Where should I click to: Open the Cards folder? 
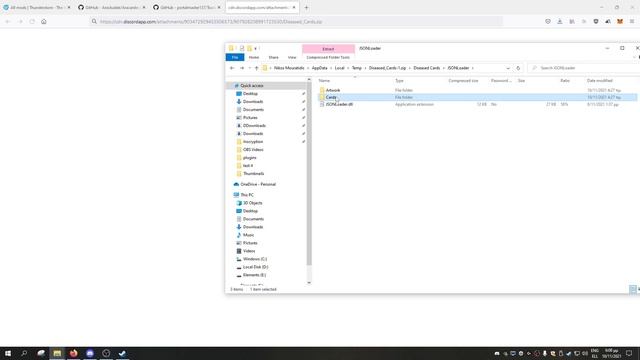tap(331, 97)
